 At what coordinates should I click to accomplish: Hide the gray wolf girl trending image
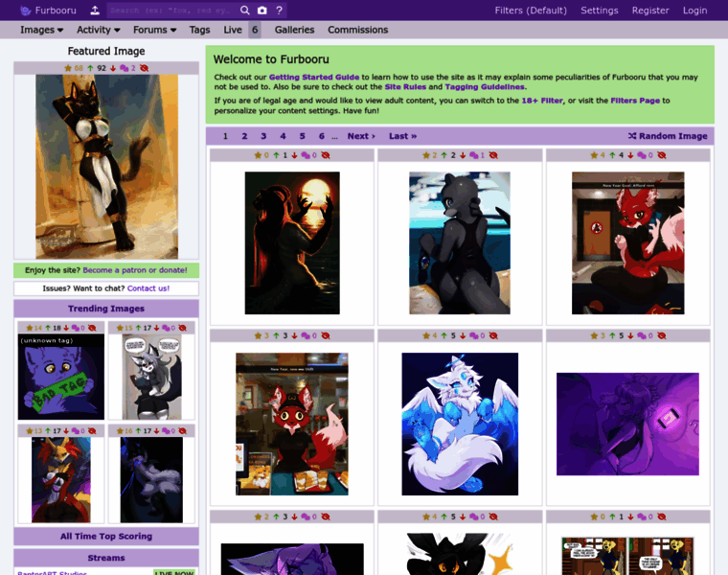(182, 328)
